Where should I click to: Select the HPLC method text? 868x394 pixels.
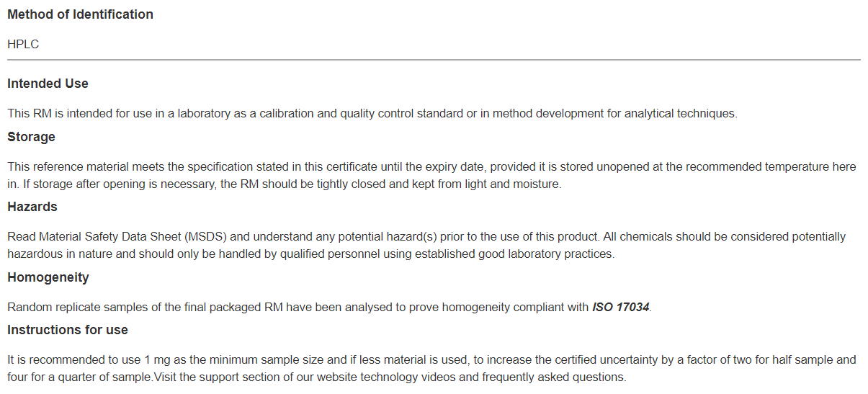[23, 45]
